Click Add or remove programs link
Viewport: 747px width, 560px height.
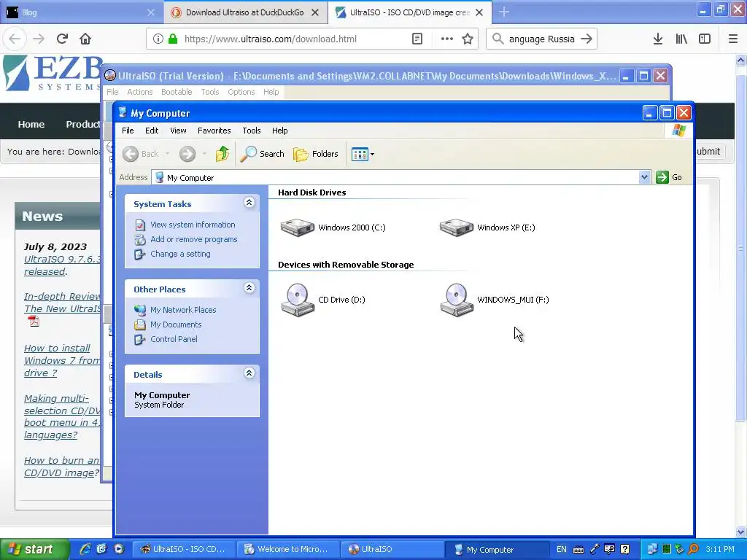click(x=193, y=239)
